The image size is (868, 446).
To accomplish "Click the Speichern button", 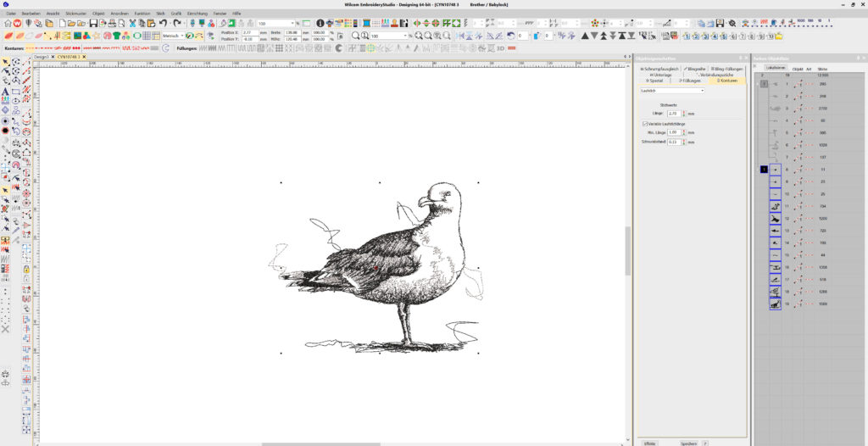I will 687,443.
